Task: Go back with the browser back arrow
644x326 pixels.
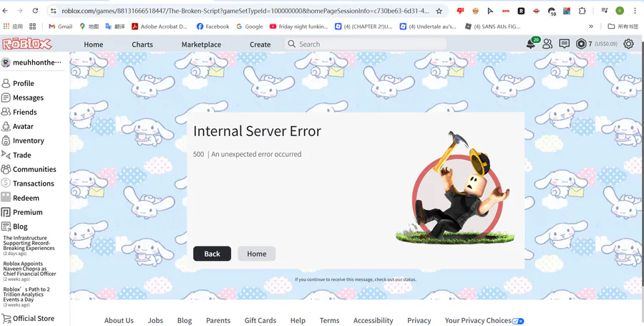Action: pos(5,11)
